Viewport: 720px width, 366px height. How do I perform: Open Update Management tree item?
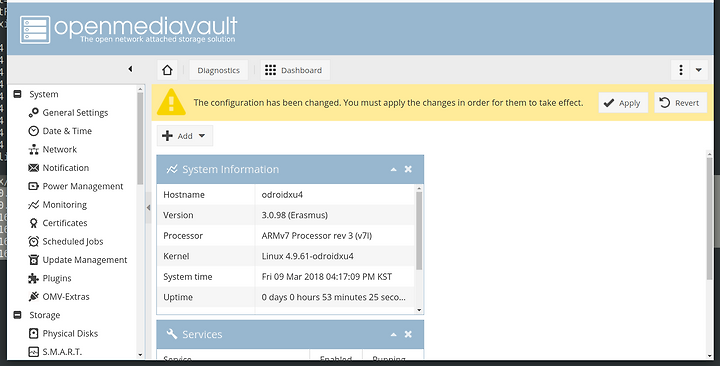pos(84,259)
